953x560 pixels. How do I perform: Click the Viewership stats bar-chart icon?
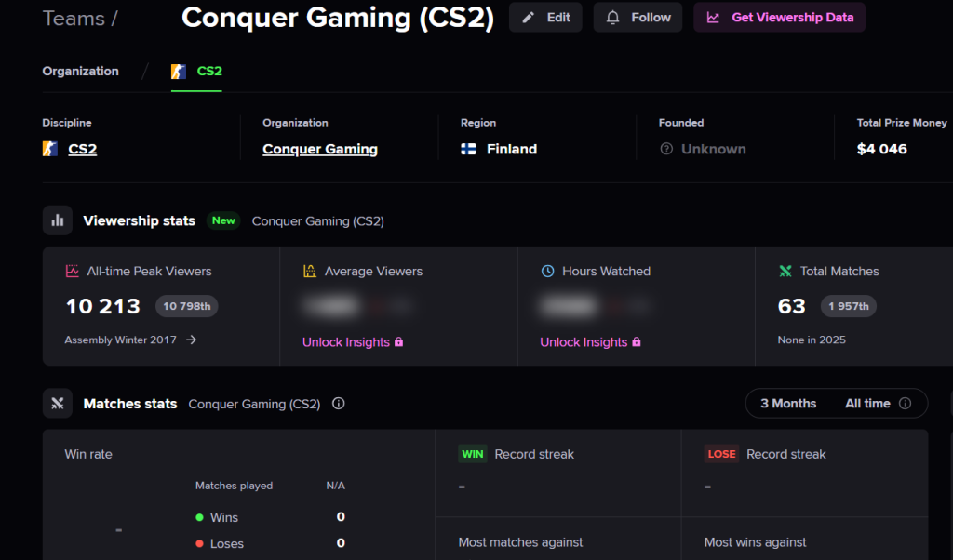click(58, 220)
